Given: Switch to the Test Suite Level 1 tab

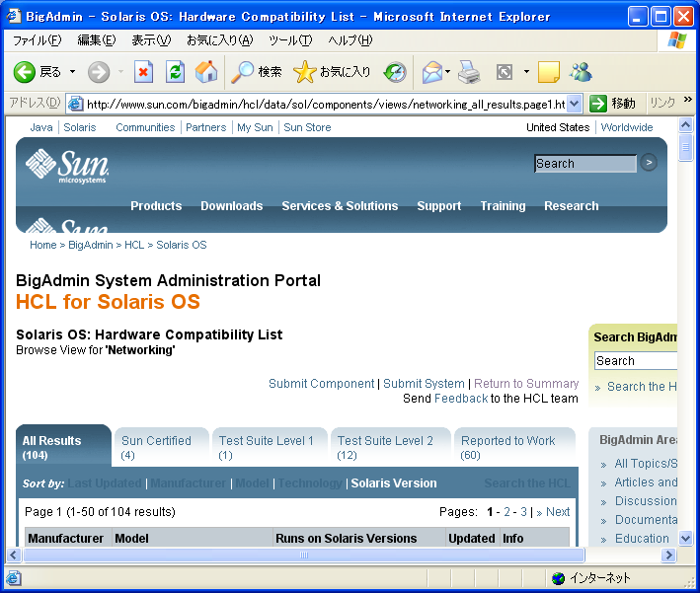Looking at the screenshot, I should click(x=270, y=447).
